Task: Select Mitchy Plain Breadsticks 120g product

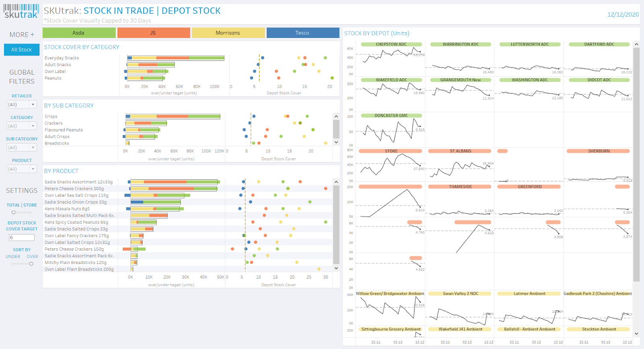Action: coord(76,263)
